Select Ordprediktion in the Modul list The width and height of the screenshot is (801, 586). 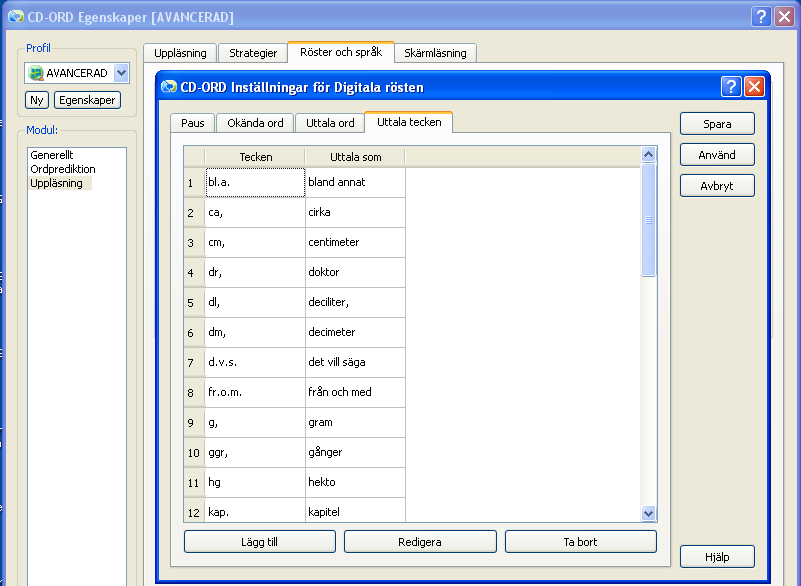click(x=63, y=169)
